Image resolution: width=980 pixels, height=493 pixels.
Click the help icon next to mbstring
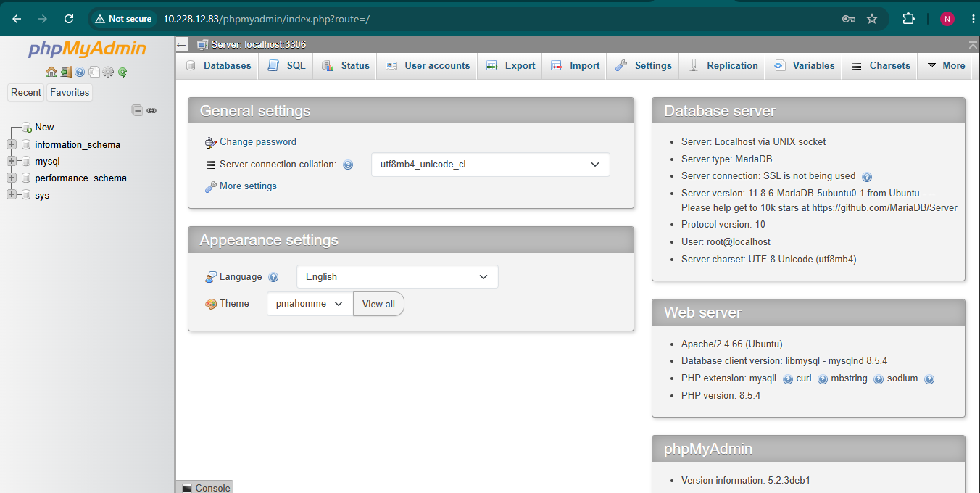click(x=879, y=378)
